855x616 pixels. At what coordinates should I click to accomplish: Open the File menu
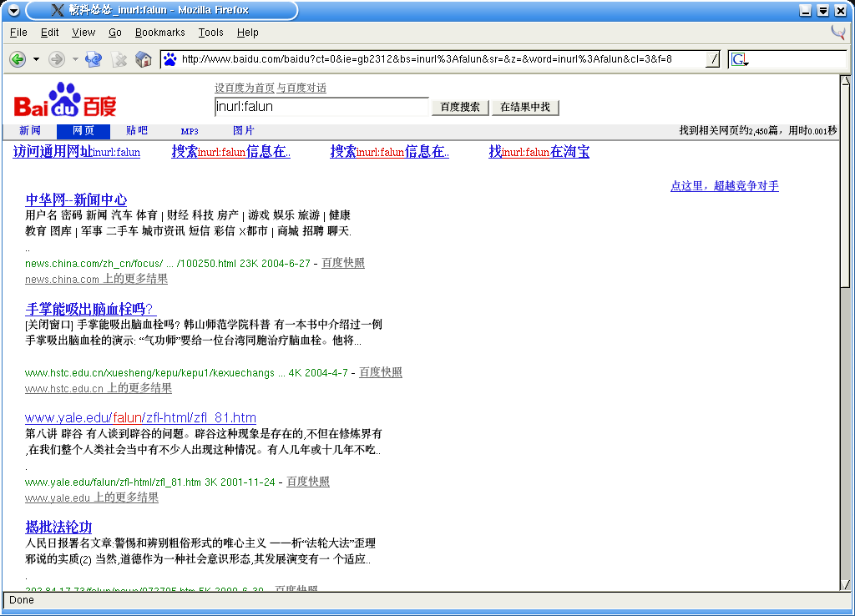(x=18, y=33)
